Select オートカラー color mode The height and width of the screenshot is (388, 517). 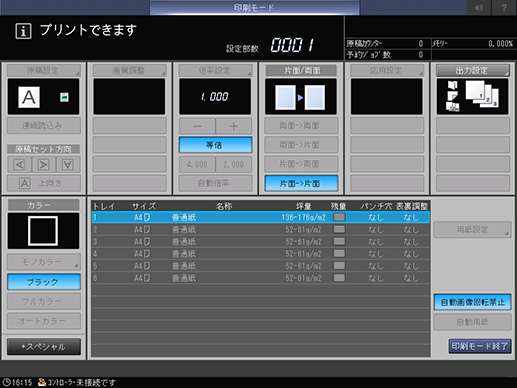coord(44,321)
